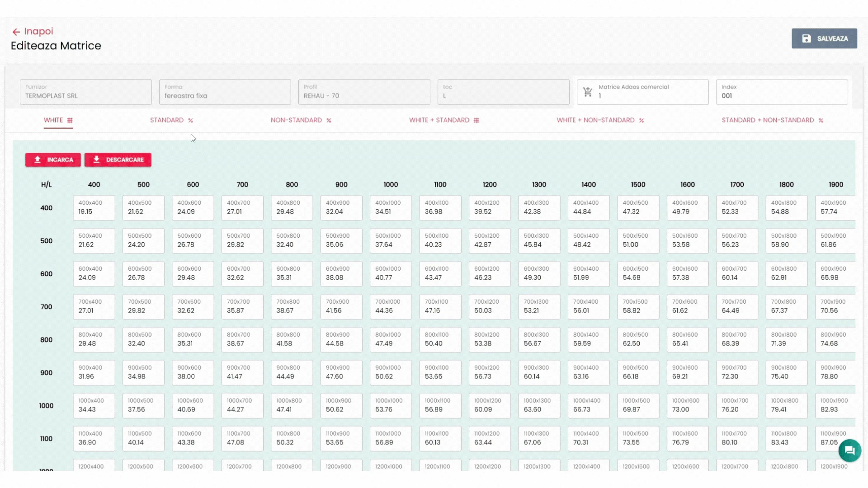
Task: Select the STANDARD + NON-STANDARD tab
Action: click(x=772, y=120)
